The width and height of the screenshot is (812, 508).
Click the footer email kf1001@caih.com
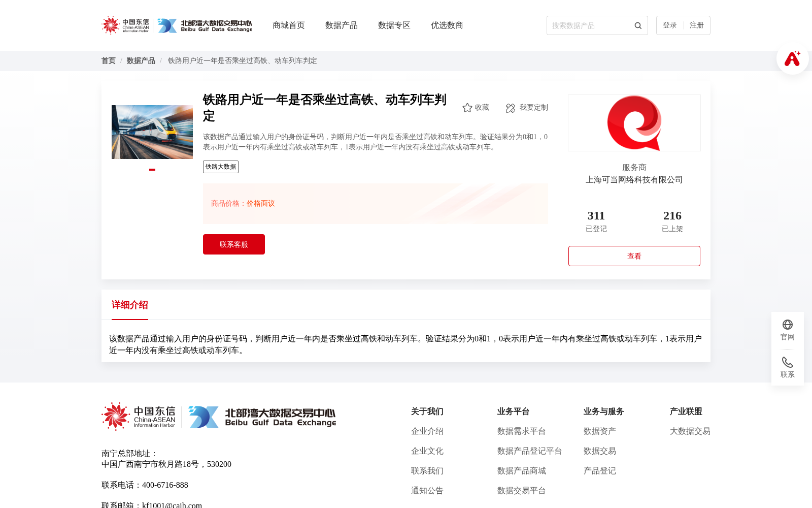pos(172,505)
